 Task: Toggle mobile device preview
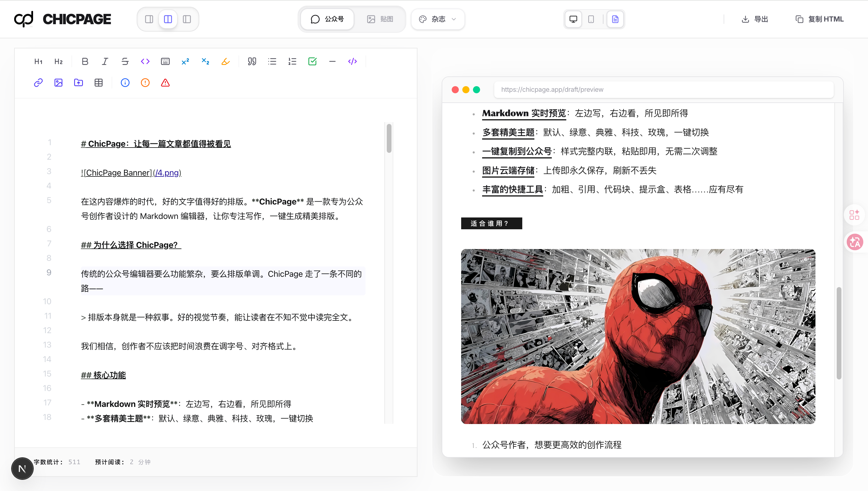[x=591, y=19]
